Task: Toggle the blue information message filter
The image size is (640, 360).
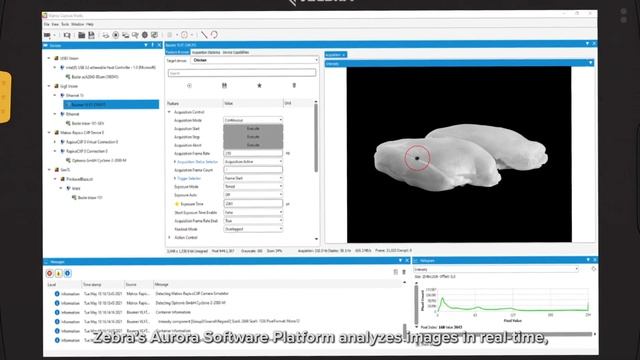Action: point(67,273)
